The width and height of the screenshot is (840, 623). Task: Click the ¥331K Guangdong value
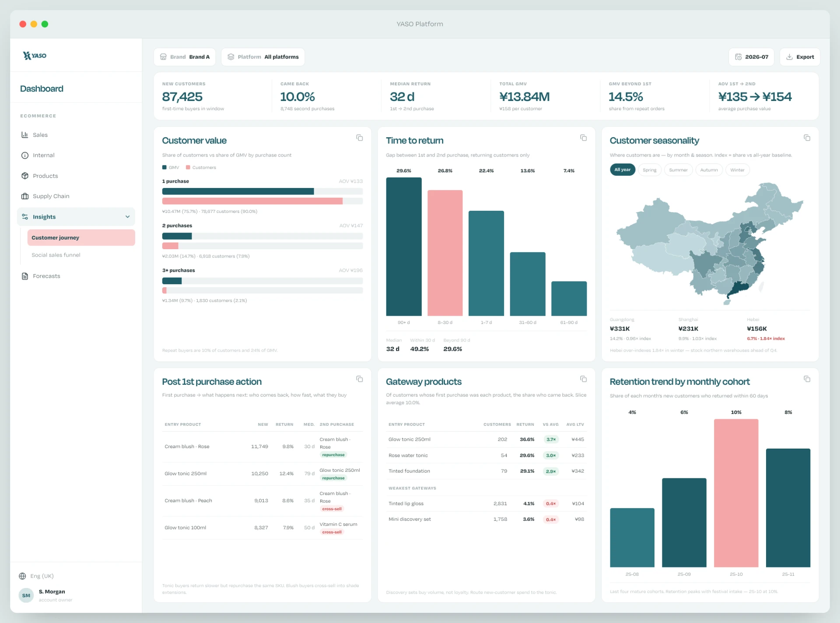(x=620, y=329)
